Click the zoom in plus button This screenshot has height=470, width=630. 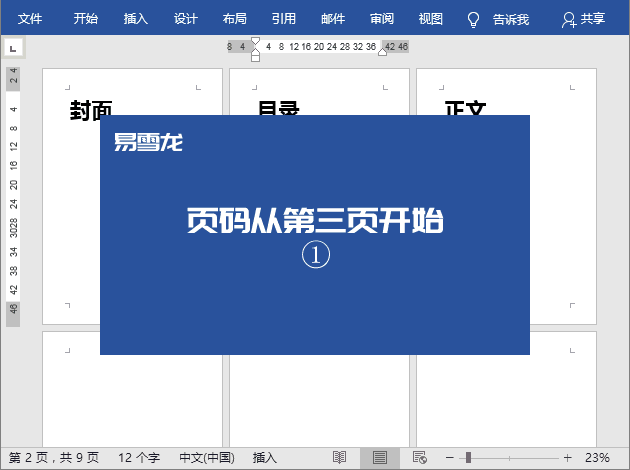click(x=567, y=458)
